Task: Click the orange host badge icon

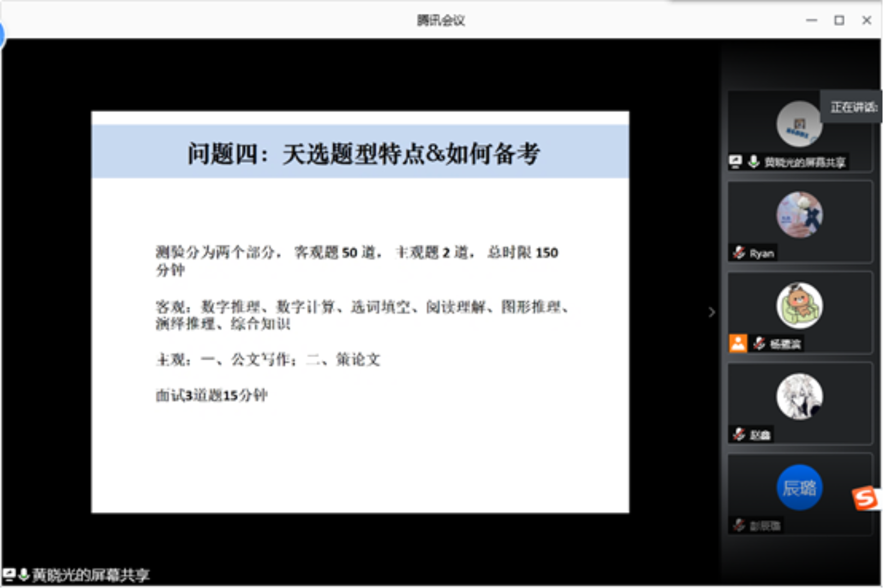Action: click(738, 343)
